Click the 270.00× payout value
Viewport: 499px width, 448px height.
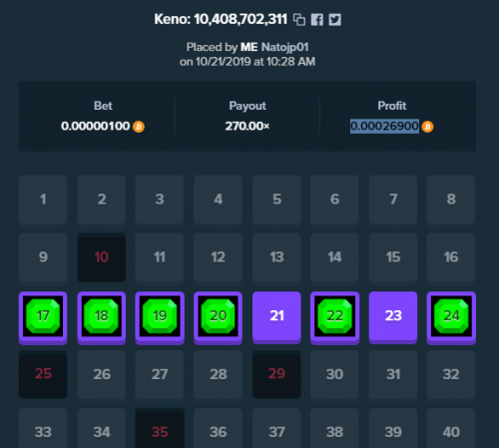click(x=248, y=126)
